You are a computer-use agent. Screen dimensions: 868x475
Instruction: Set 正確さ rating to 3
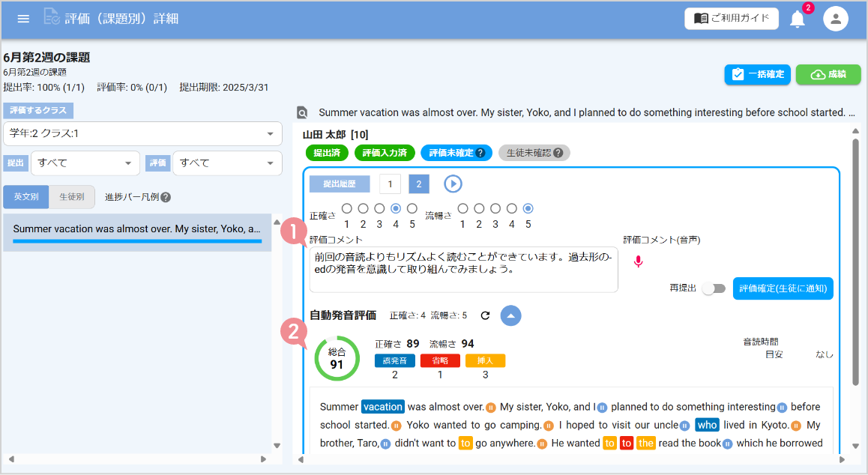pyautogui.click(x=379, y=209)
